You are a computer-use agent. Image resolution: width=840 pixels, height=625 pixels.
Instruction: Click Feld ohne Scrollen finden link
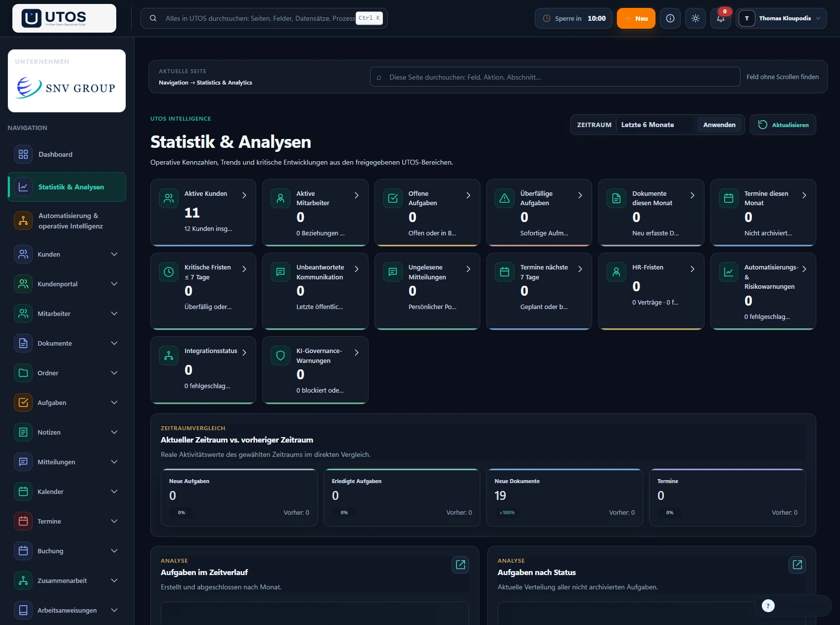(x=782, y=77)
